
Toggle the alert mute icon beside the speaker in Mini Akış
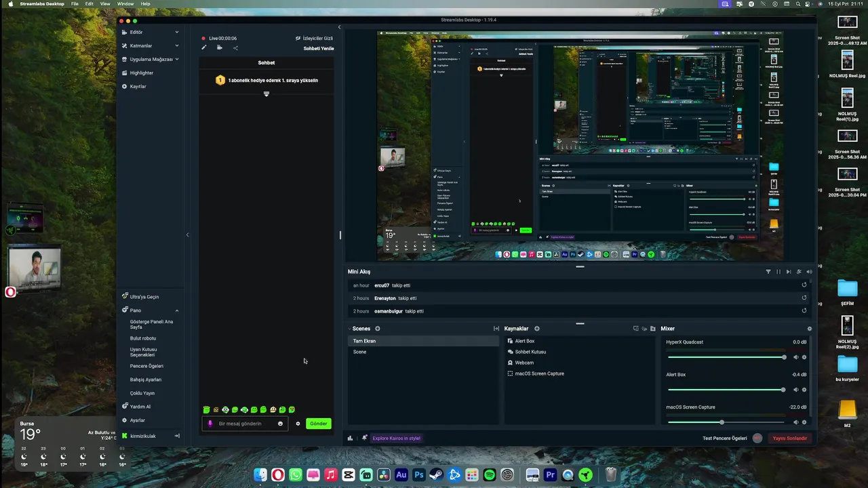click(799, 272)
